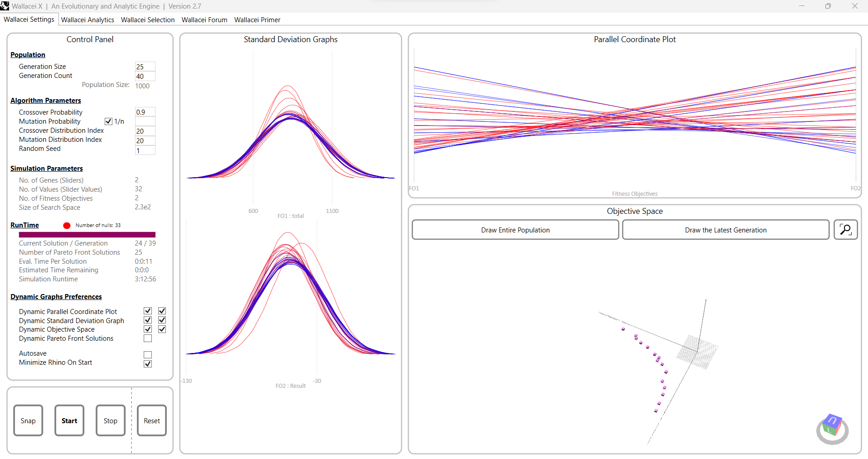The height and width of the screenshot is (459, 868).
Task: Toggle Dynamic Standard Deviation Graph checkbox
Action: pyautogui.click(x=147, y=319)
